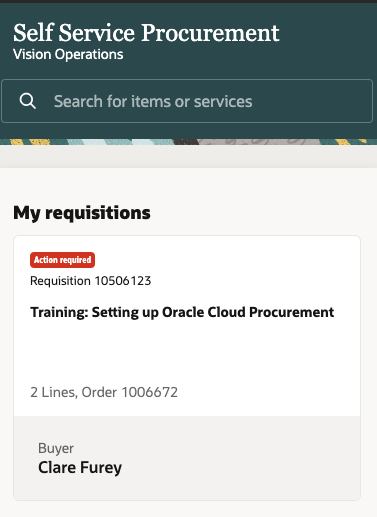Open Training: Setting up Oracle Cloud Procurement

(182, 313)
